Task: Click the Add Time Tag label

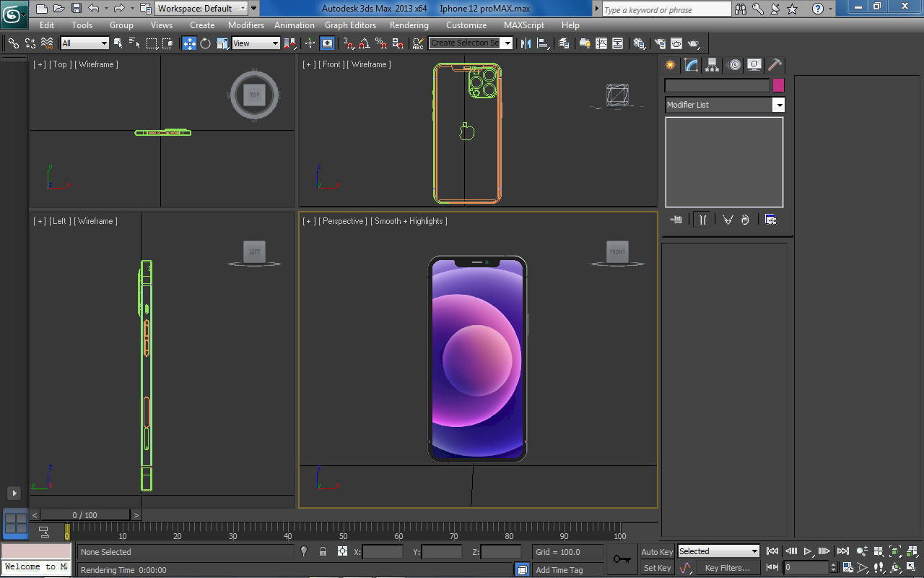Action: [559, 570]
